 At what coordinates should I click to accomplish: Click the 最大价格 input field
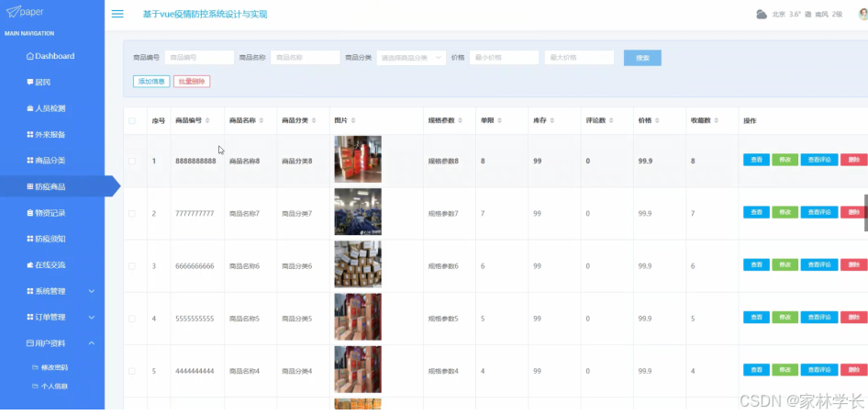[x=579, y=58]
